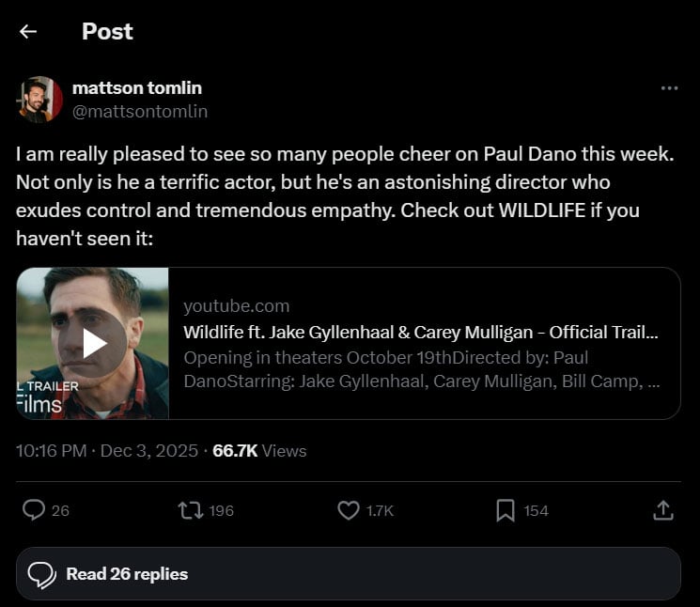Toggle the bookmark icon on post
Screen dimensions: 700x607
point(506,510)
